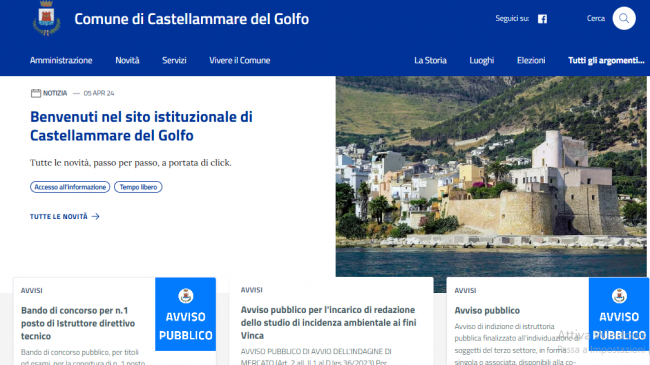Click description starting Bando di concorso pubblico

(x=83, y=357)
